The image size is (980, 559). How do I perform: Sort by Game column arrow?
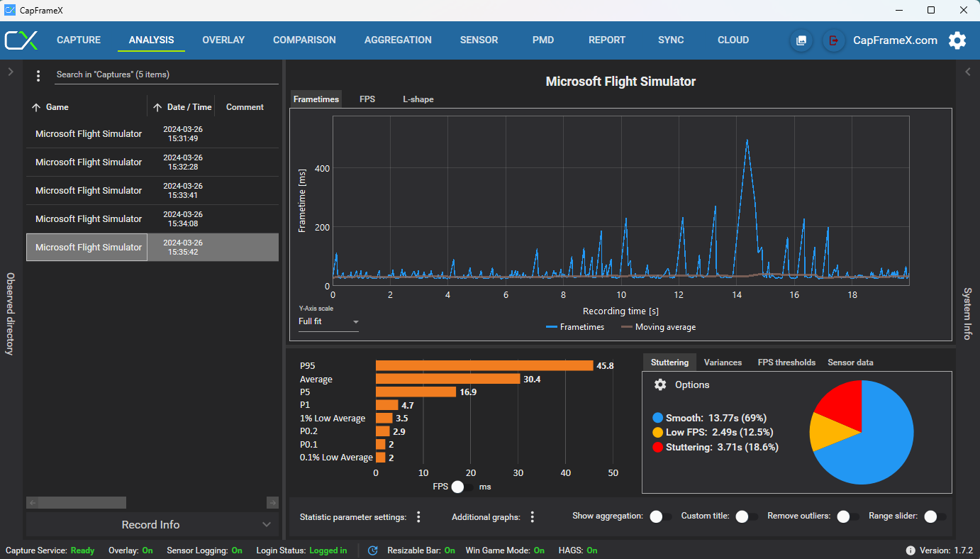[36, 108]
